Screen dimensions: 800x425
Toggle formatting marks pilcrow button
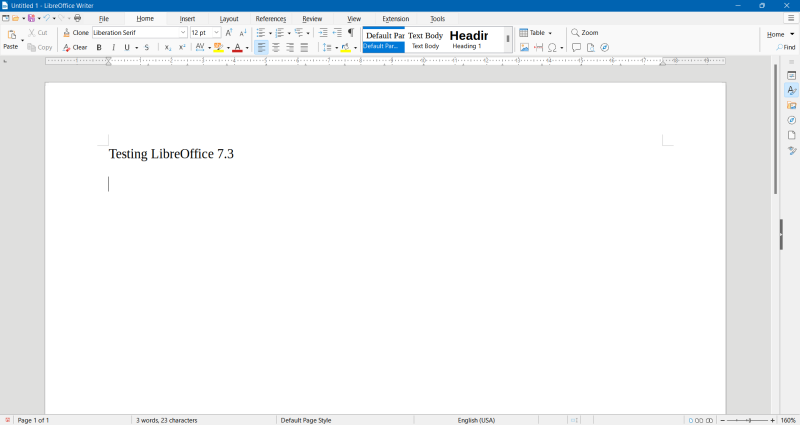350,33
